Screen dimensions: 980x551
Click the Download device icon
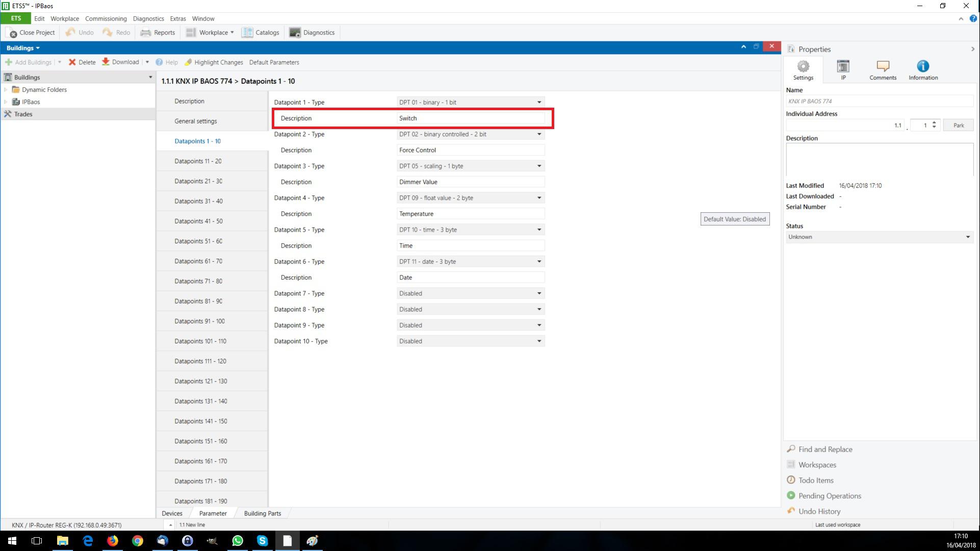click(106, 62)
